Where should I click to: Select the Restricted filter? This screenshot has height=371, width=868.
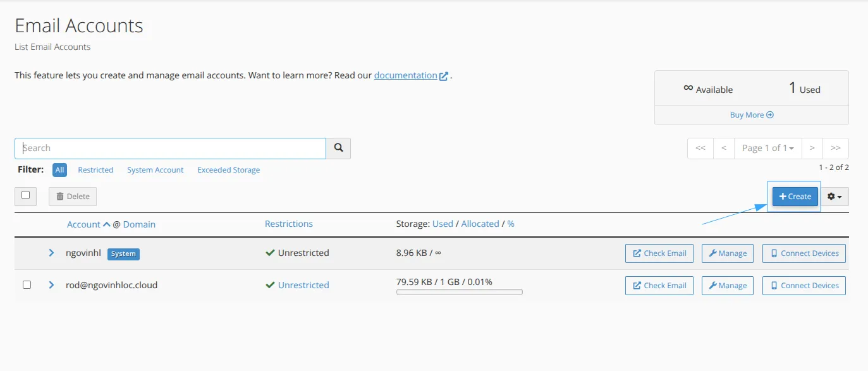(x=95, y=170)
